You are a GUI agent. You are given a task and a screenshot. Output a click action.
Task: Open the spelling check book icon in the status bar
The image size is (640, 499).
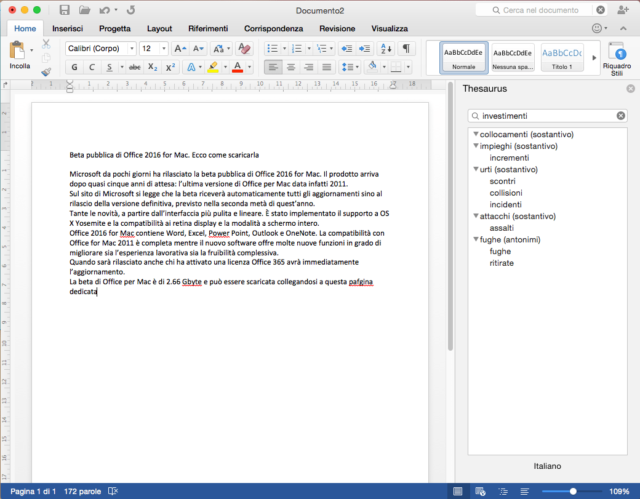point(113,491)
